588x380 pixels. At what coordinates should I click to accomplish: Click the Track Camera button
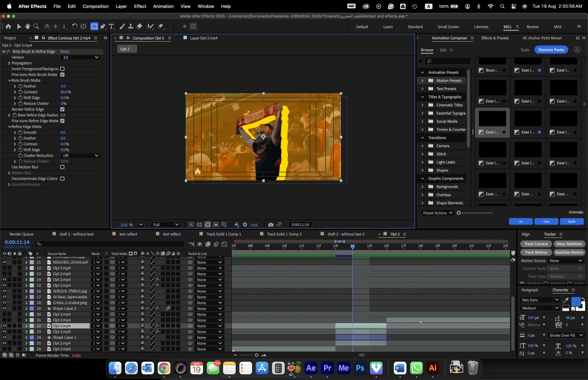pos(536,244)
